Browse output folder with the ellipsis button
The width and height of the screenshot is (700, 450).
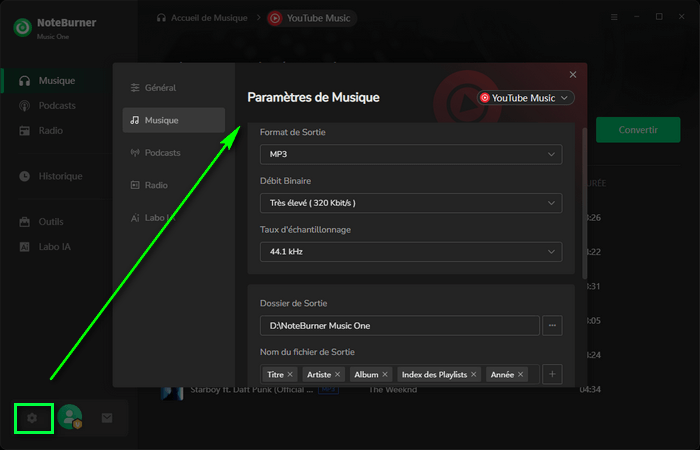[x=552, y=325]
